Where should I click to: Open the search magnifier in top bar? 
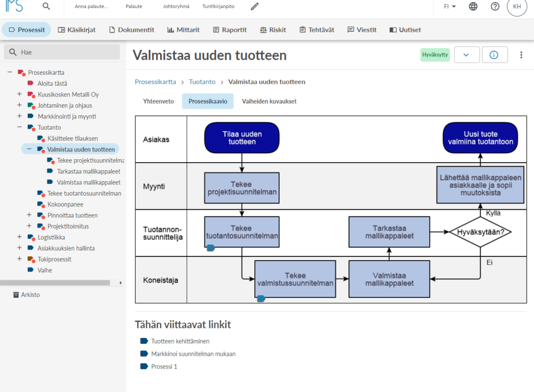click(x=47, y=6)
